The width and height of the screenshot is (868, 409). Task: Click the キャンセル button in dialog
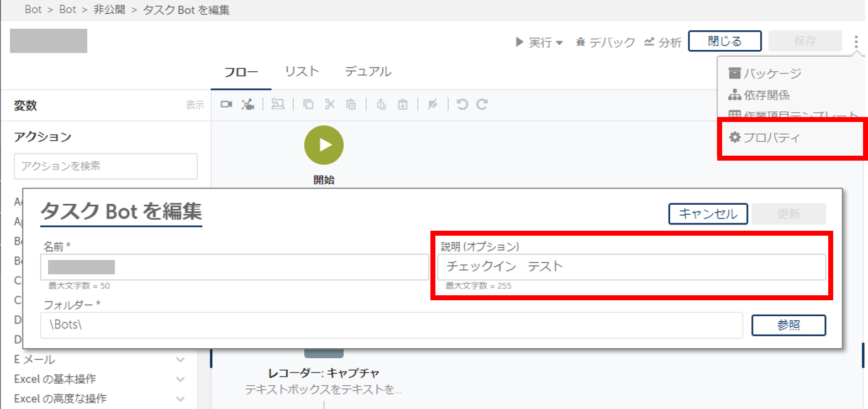pos(708,214)
